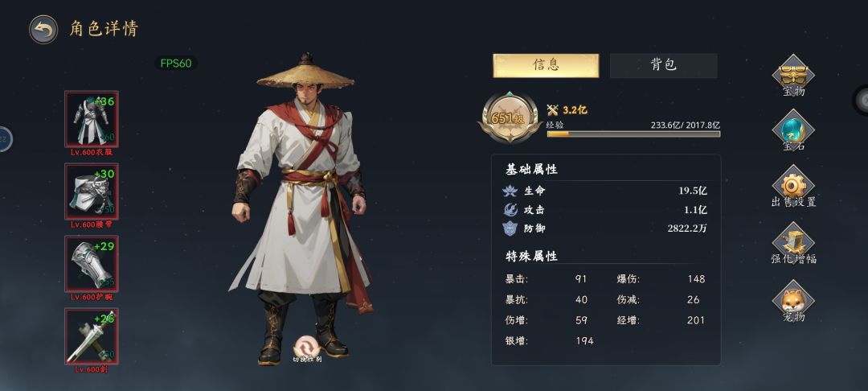Image resolution: width=868 pixels, height=391 pixels.
Task: Open the 出售设置 gear icon
Action: pyautogui.click(x=793, y=186)
